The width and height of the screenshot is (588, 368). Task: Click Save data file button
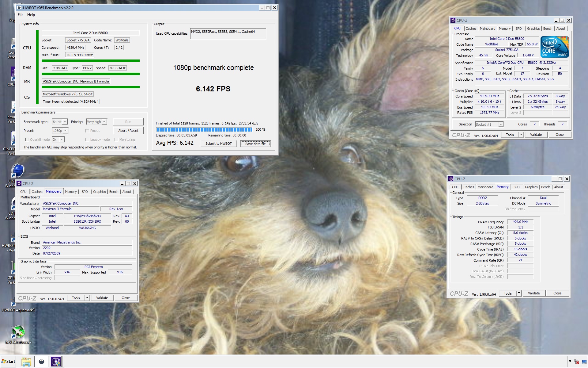(255, 144)
